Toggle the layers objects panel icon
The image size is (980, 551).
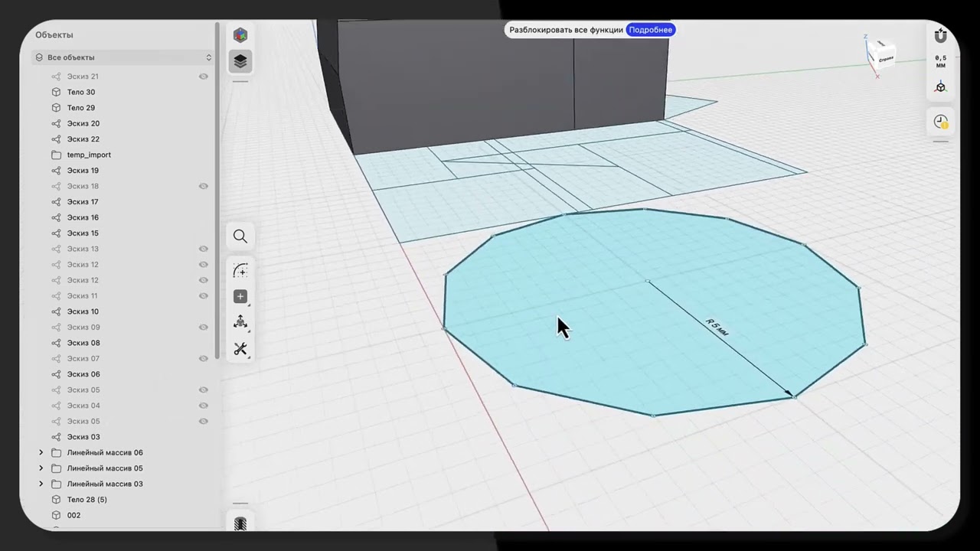pyautogui.click(x=240, y=61)
